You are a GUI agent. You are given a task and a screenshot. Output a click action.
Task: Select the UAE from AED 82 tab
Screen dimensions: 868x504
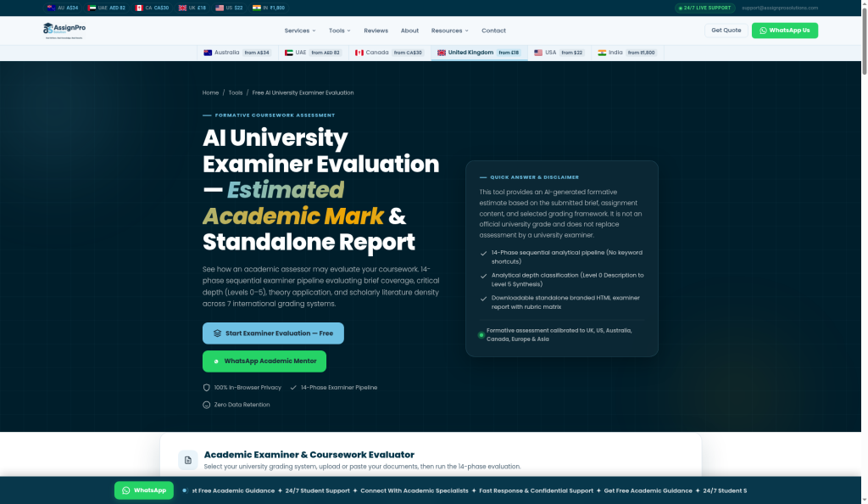pos(314,53)
